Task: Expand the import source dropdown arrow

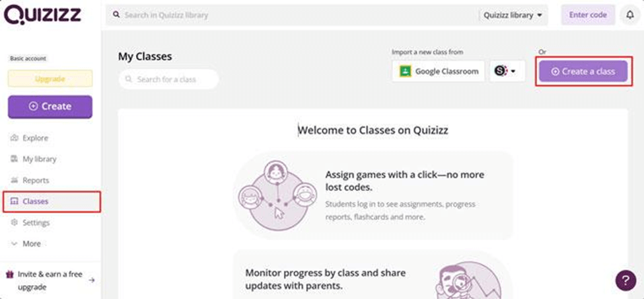Action: [x=513, y=71]
